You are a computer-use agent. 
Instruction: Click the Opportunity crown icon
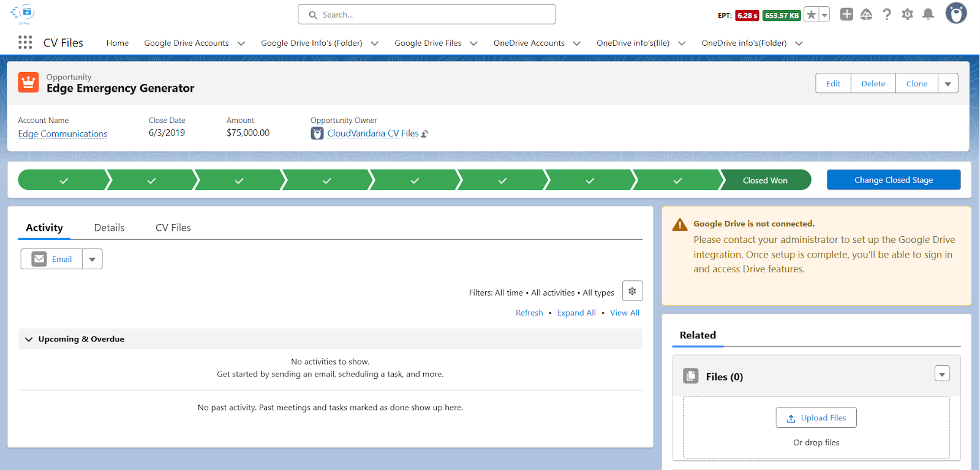click(x=28, y=82)
